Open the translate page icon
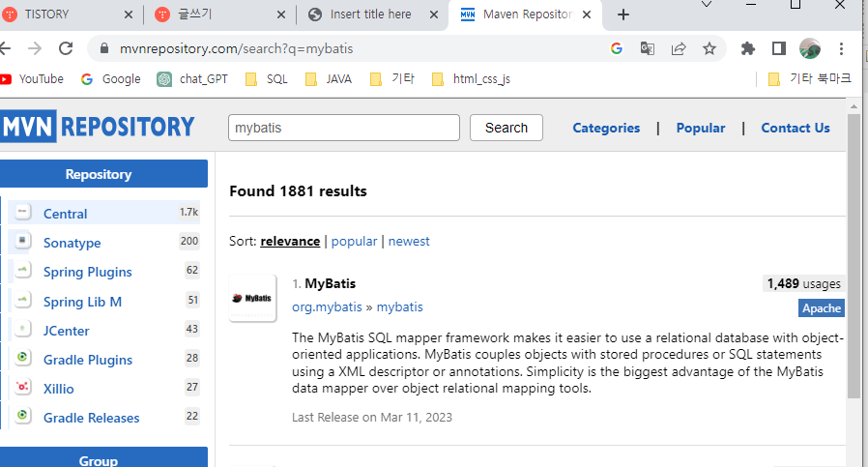This screenshot has height=467, width=868. tap(647, 48)
